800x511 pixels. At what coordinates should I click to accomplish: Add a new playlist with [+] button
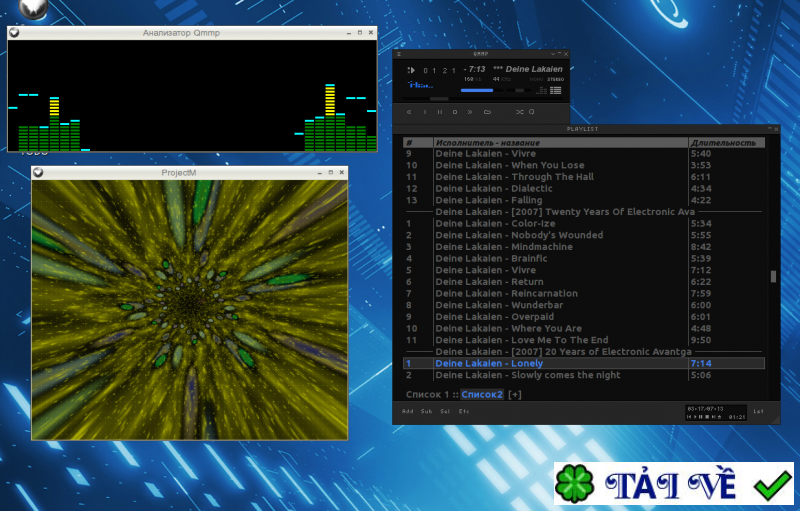pos(516,395)
